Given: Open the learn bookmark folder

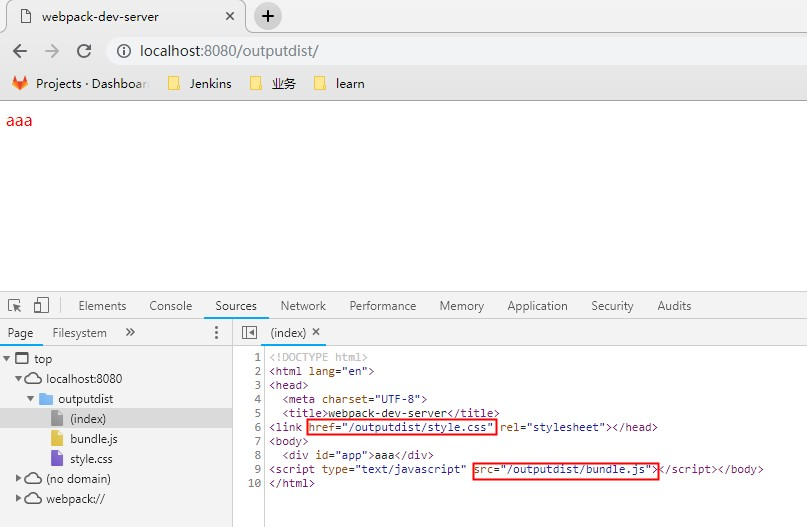Looking at the screenshot, I should click(339, 83).
